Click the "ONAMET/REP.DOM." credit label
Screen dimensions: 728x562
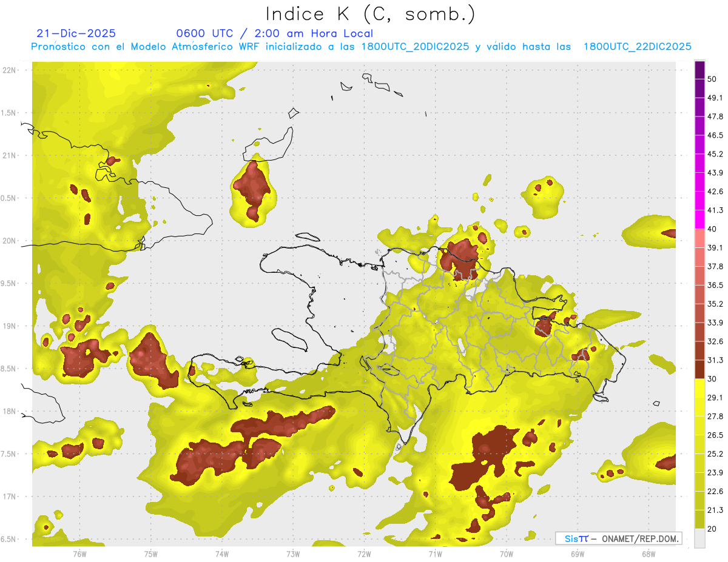[640, 538]
